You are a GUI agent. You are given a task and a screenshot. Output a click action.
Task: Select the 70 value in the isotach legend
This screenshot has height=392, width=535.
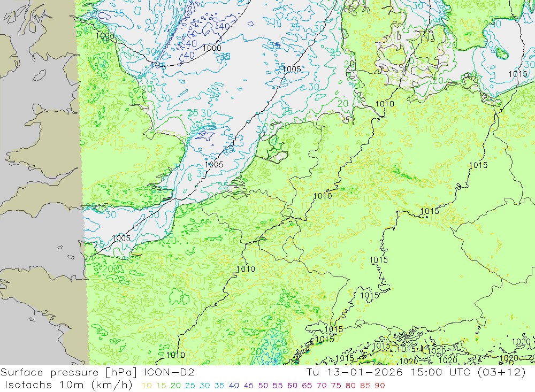tap(322, 386)
